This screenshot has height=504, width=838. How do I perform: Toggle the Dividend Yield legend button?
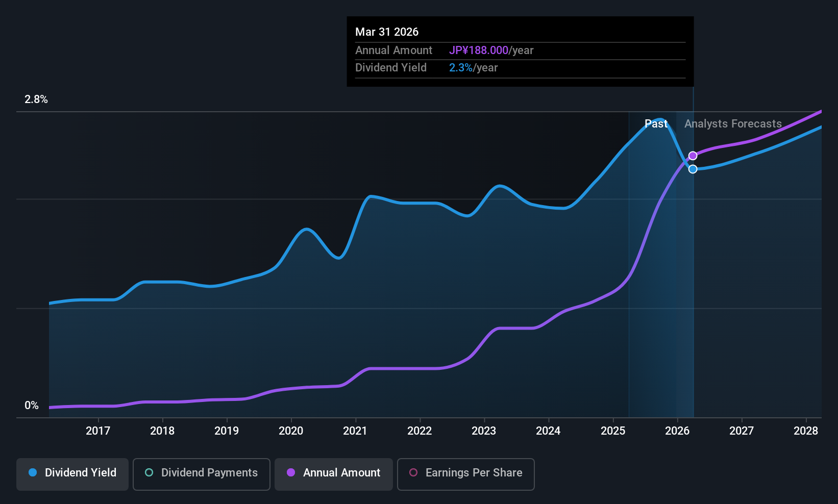point(72,474)
